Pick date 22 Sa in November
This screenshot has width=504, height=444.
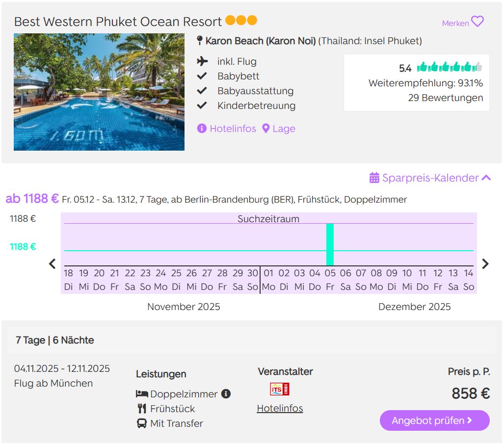point(130,280)
